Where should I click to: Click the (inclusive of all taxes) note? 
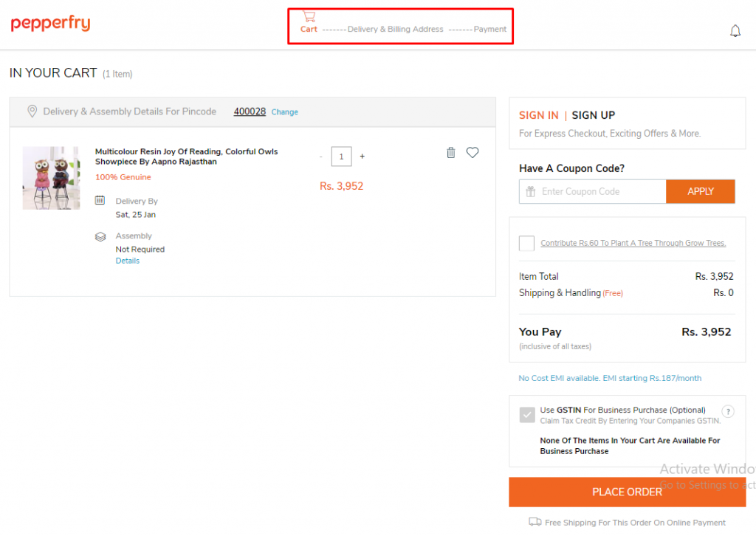[x=555, y=346]
